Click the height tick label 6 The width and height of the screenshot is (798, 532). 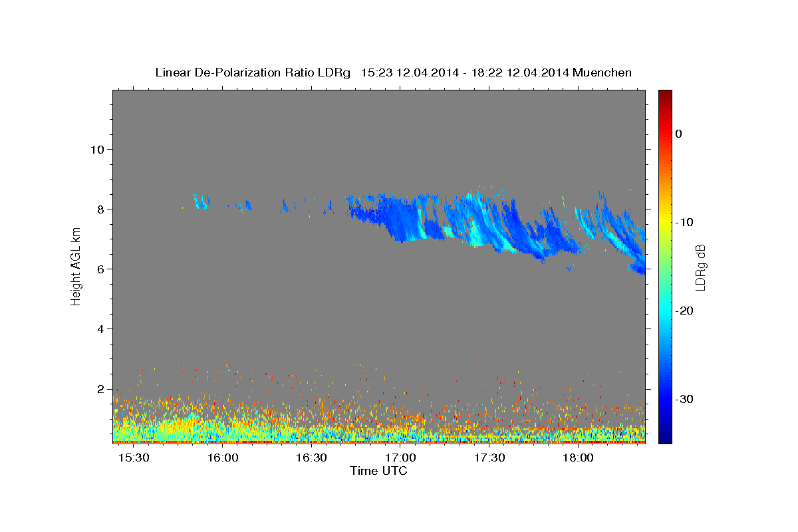[100, 269]
